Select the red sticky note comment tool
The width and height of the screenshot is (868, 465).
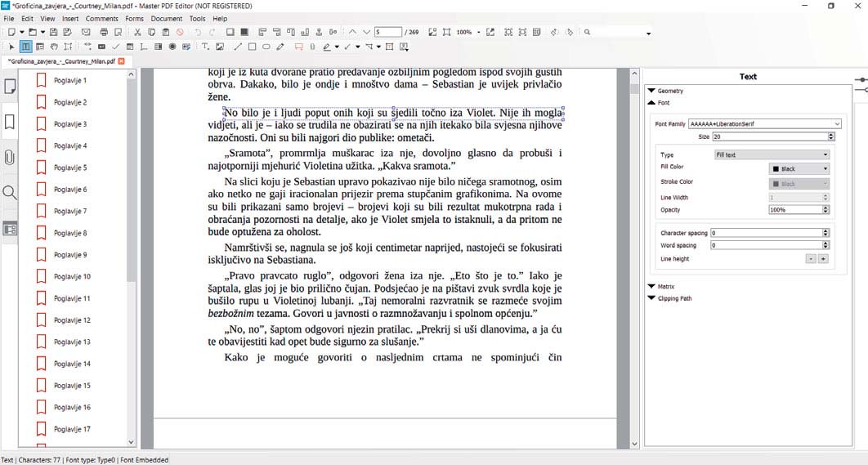point(299,47)
